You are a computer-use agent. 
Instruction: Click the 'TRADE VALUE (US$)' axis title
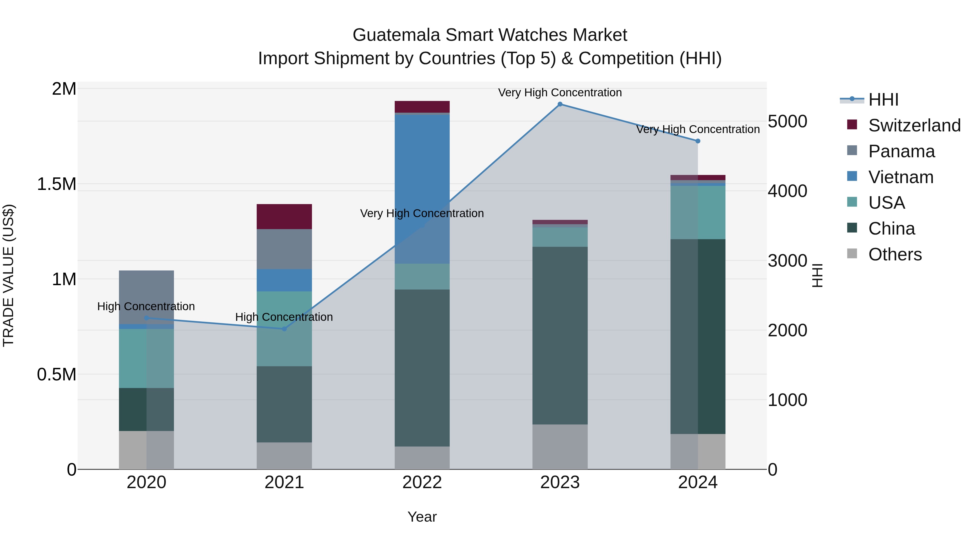[x=9, y=275]
